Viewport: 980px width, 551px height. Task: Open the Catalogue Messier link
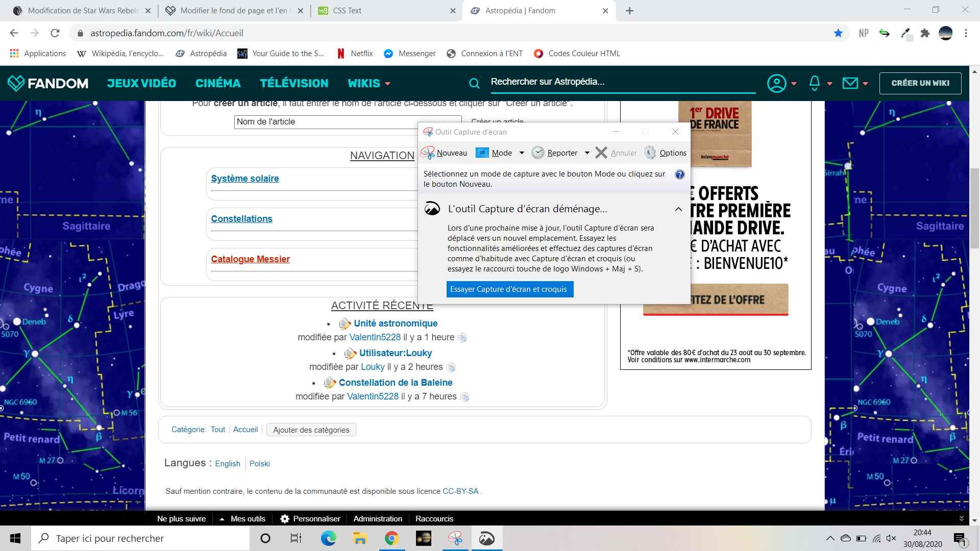(250, 259)
